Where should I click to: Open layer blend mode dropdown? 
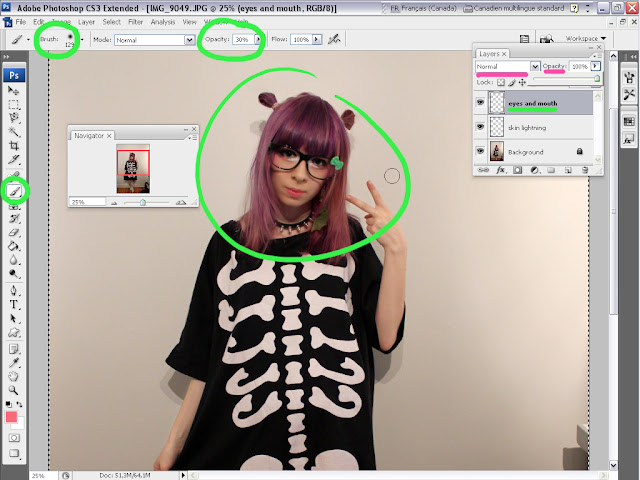point(535,66)
